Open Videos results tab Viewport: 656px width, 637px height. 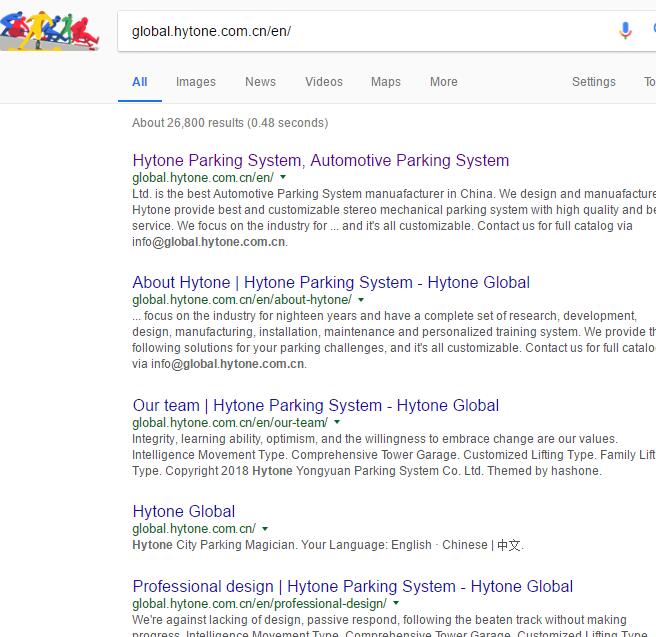pyautogui.click(x=324, y=82)
